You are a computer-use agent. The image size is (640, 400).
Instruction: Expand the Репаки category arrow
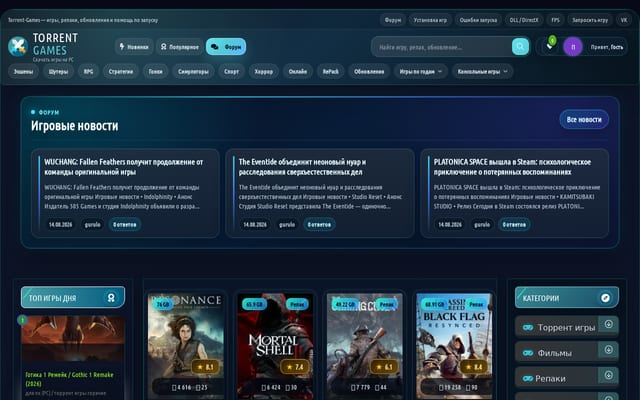pyautogui.click(x=608, y=375)
